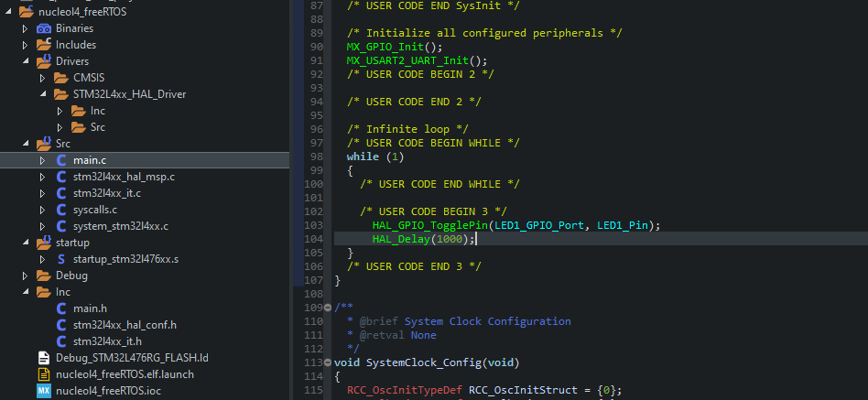Click line number 96 in the gutter
This screenshot has width=868, height=400.
click(317, 129)
